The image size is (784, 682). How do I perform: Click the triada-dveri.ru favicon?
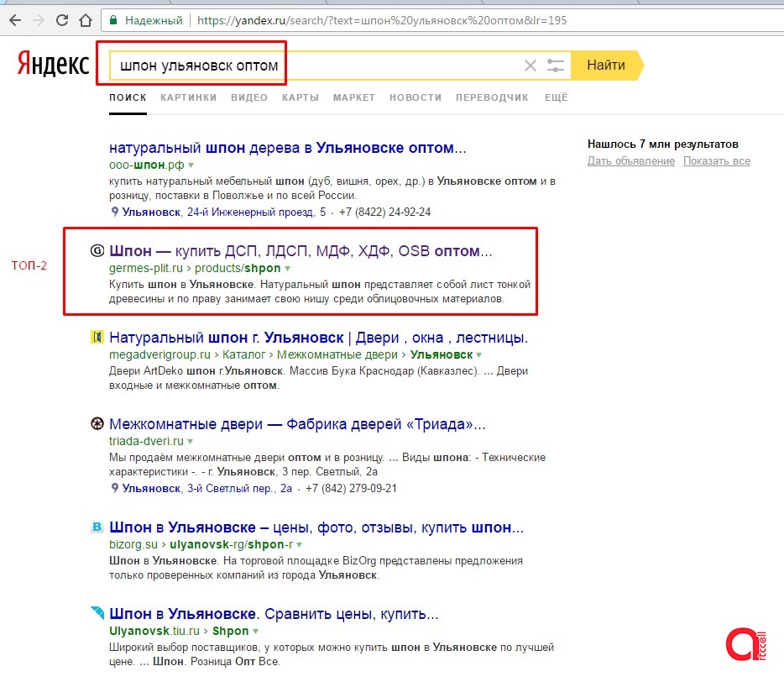click(x=97, y=424)
